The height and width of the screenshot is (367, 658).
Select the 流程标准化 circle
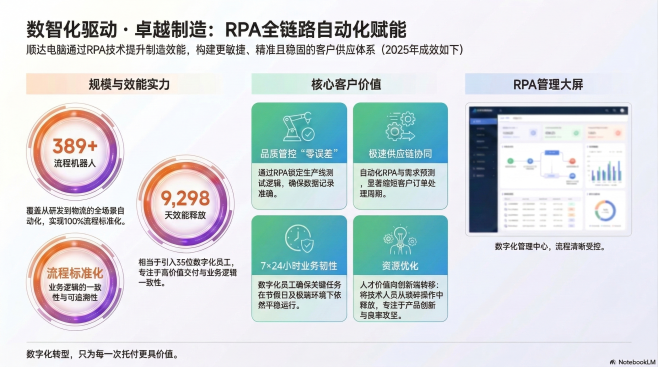[75, 281]
